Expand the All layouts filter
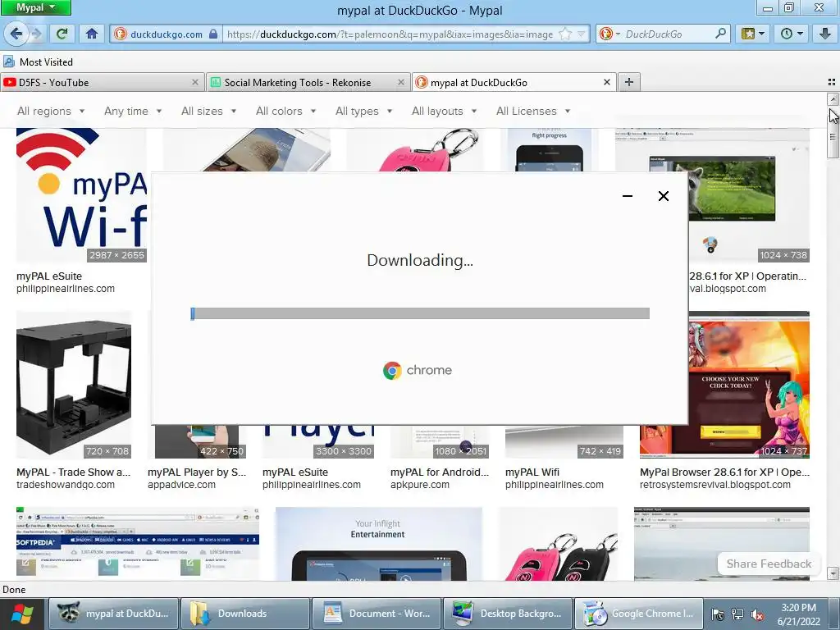This screenshot has width=840, height=630. click(444, 111)
